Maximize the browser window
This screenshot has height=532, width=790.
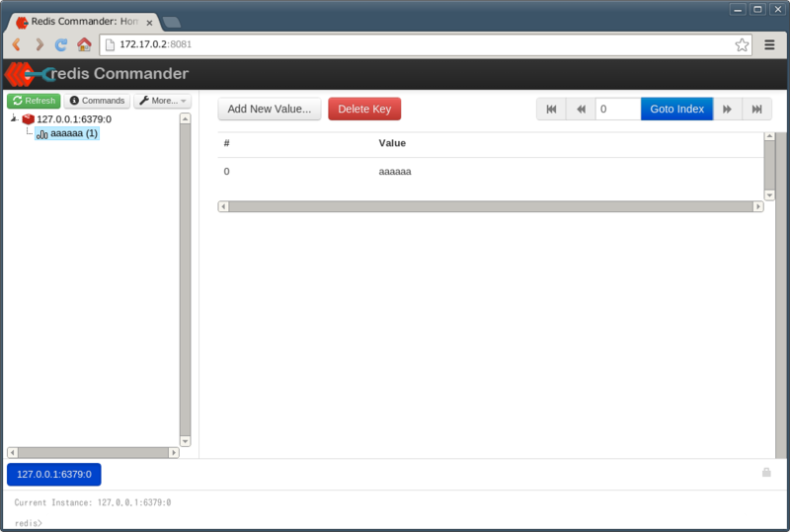tap(757, 10)
